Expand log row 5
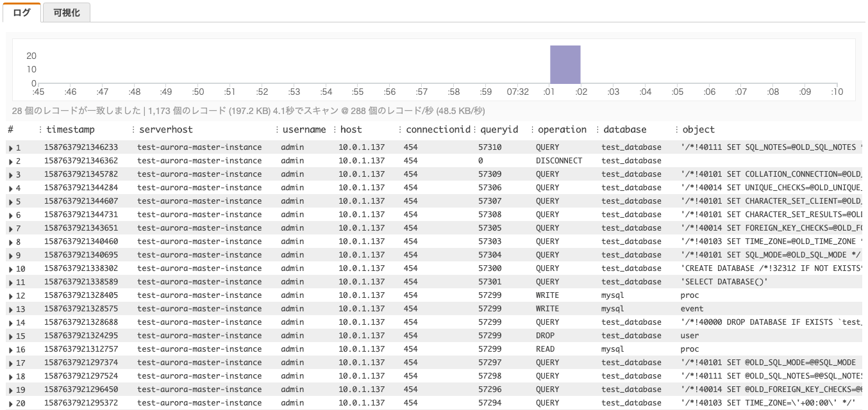Viewport: 868px width, 410px height. [x=11, y=201]
